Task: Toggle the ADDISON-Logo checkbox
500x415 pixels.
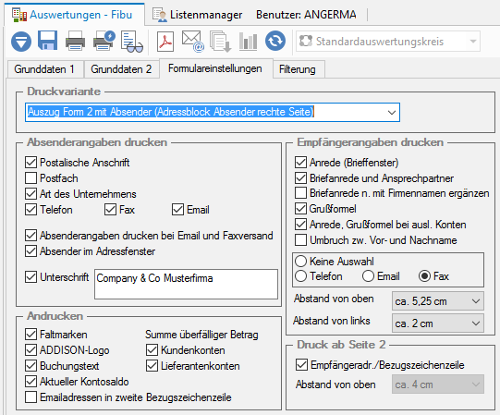Action: pos(31,350)
